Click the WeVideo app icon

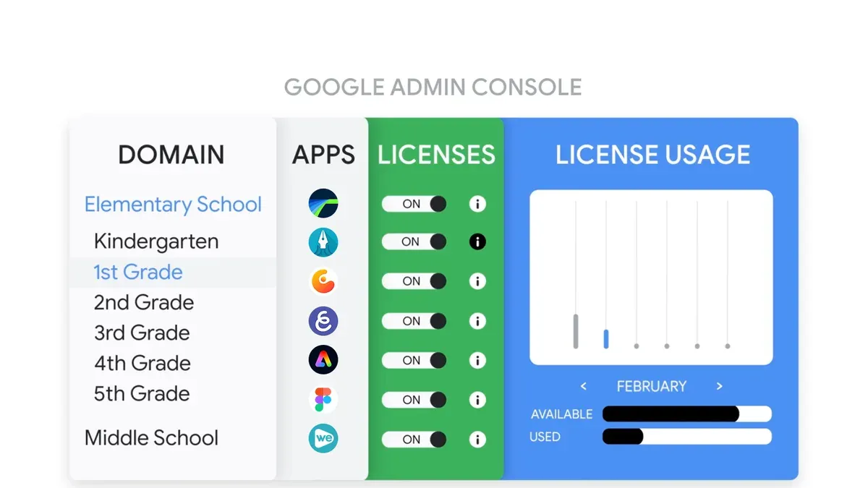tap(323, 438)
